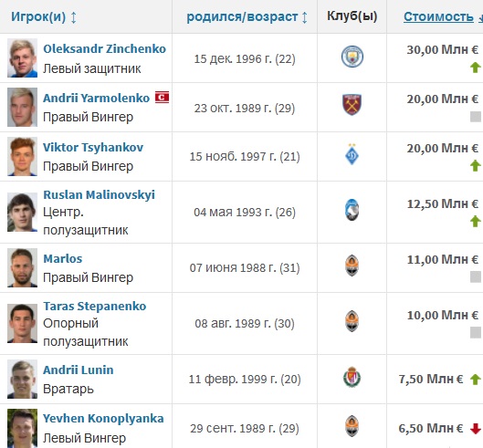Viewport: 483px width, 448px height.
Task: Open the Dynamo Kyiv club logo
Action: pos(352,154)
